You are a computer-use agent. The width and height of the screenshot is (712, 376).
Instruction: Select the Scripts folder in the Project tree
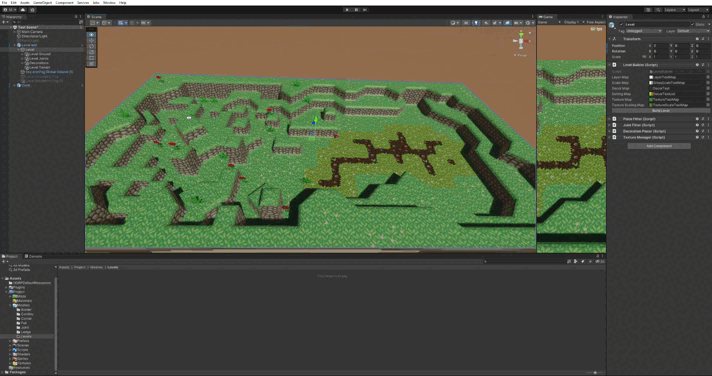click(23, 350)
